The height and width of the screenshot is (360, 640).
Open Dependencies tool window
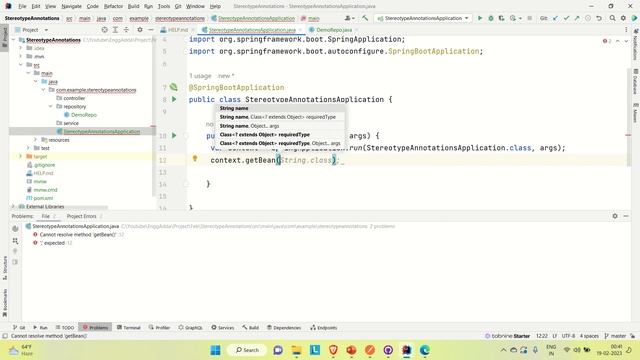284,327
